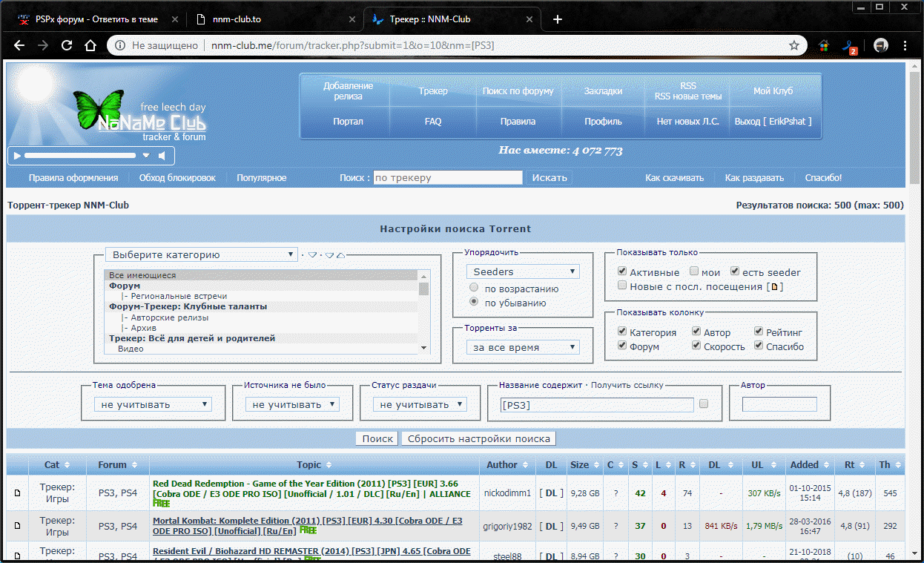
Task: Open the 'Источника не было' dropdown
Action: pos(292,404)
